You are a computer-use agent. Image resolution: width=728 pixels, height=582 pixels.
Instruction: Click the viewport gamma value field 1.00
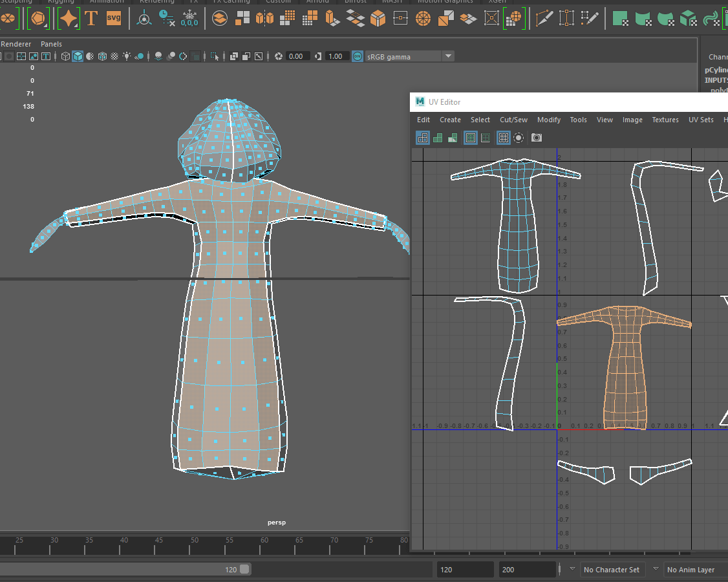pos(337,56)
